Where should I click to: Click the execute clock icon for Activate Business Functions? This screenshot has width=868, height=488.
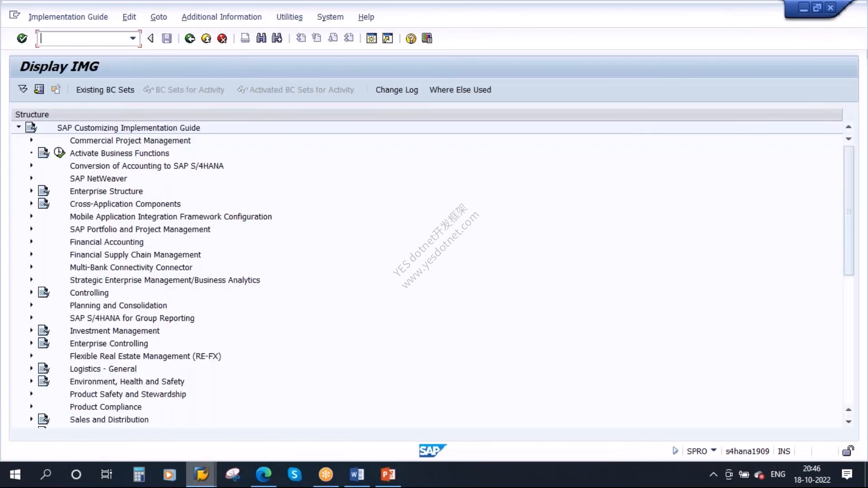[59, 153]
